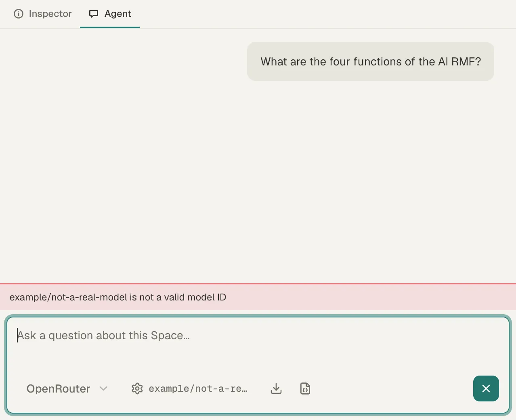Open model settings via gear icon
The width and height of the screenshot is (516, 420).
pyautogui.click(x=137, y=388)
